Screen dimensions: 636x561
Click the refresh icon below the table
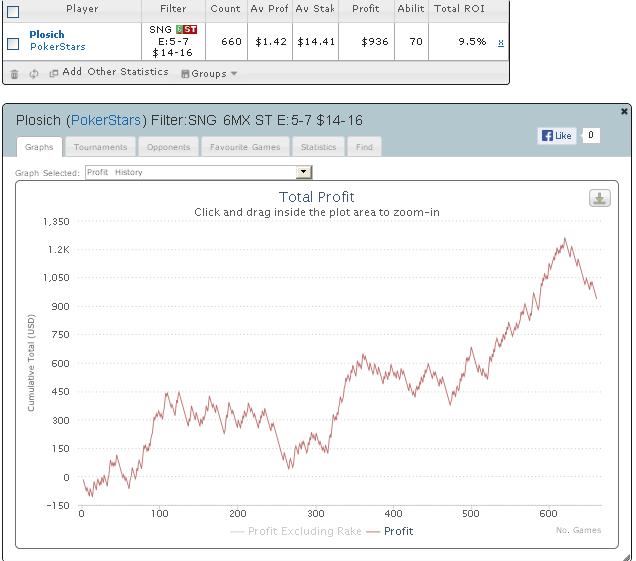[34, 73]
